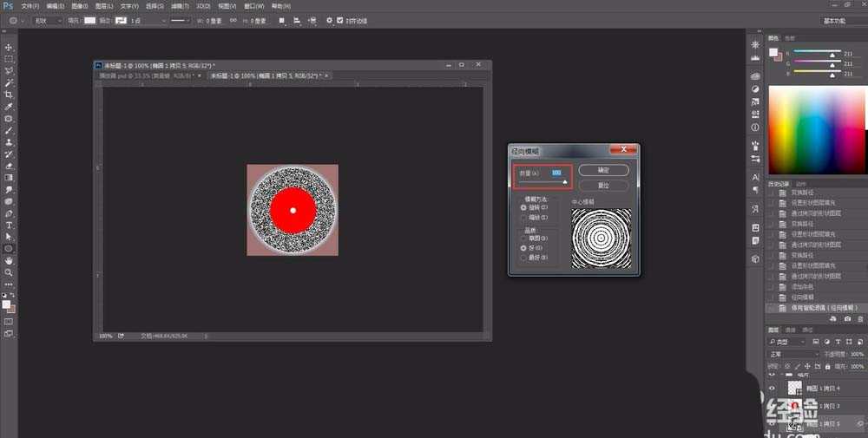Click the 数量 amount slider handle
Image resolution: width=868 pixels, height=438 pixels.
coord(564,182)
